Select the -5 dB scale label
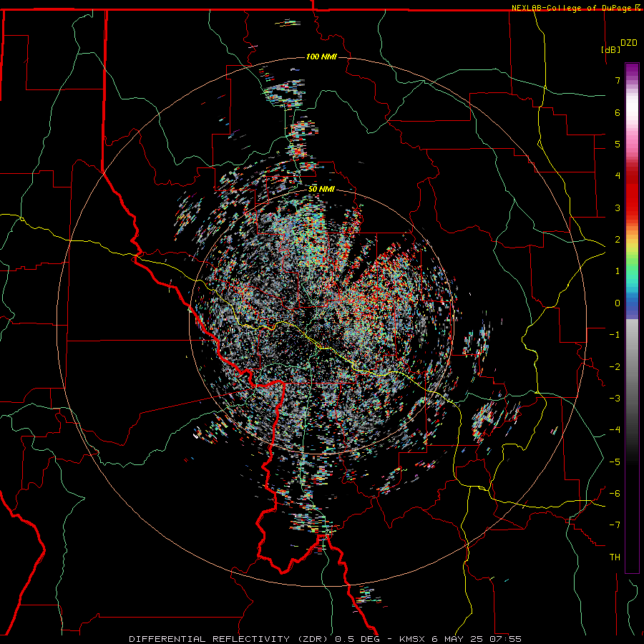The width and height of the screenshot is (644, 644). tap(615, 462)
